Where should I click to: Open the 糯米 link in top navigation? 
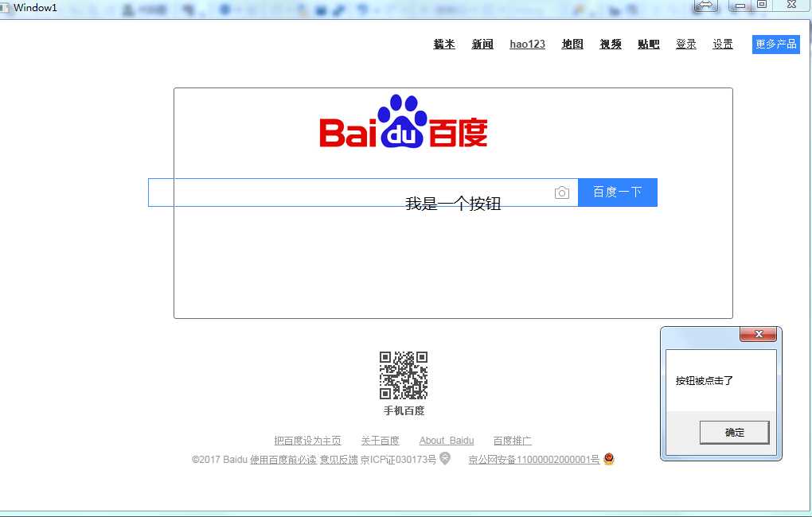click(443, 44)
